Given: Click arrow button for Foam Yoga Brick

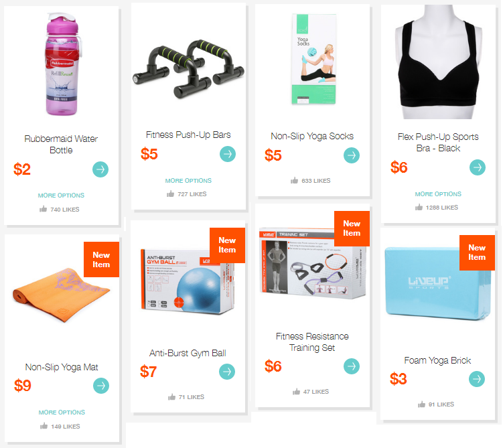Looking at the screenshot, I should tap(477, 379).
